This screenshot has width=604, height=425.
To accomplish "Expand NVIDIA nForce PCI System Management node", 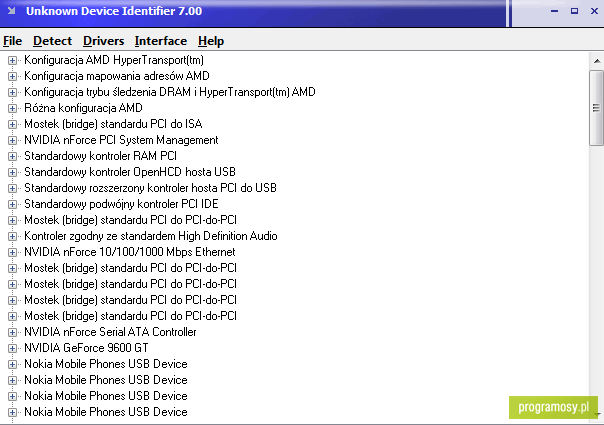I will pos(12,140).
